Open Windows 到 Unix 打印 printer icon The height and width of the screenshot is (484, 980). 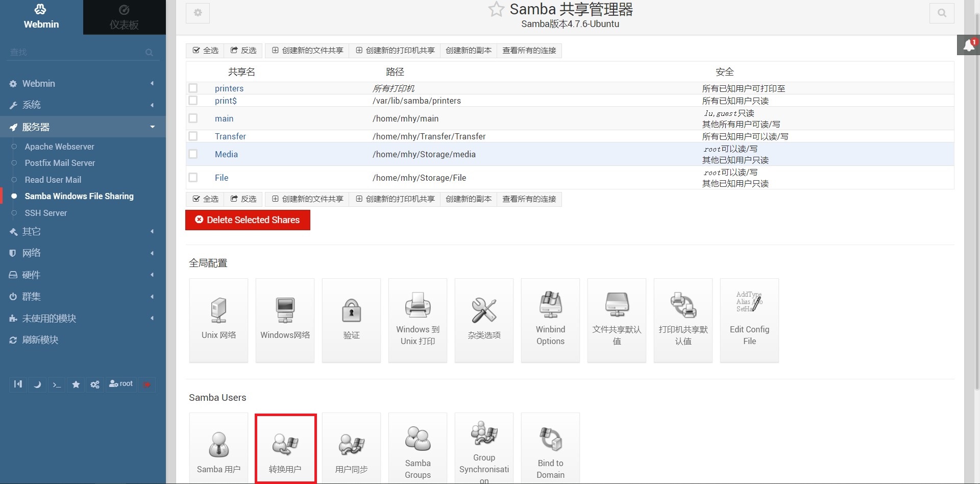coord(418,320)
